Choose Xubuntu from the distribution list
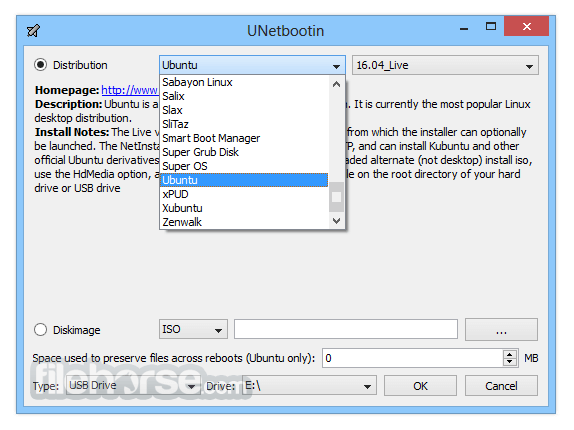This screenshot has height=430, width=574. pos(244,208)
